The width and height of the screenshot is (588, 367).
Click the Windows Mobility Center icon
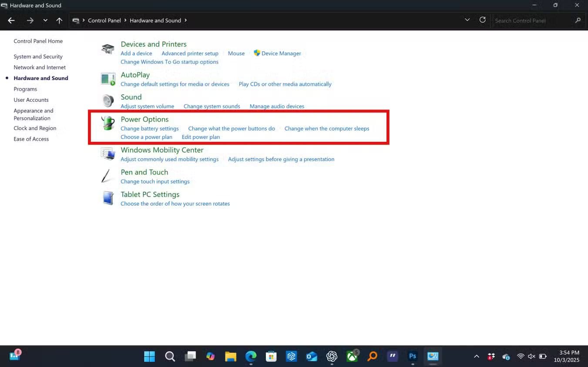(108, 154)
